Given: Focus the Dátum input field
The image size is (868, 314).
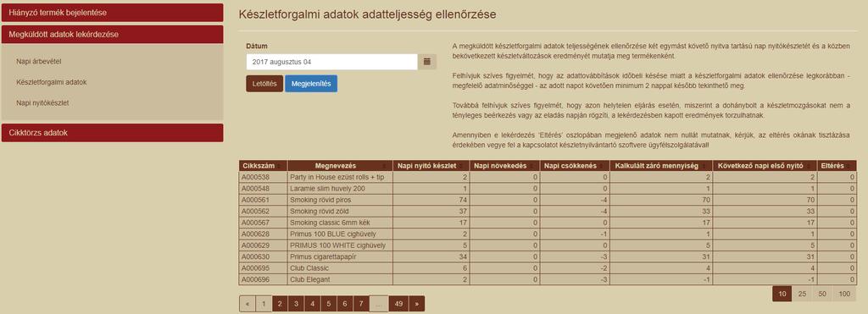Looking at the screenshot, I should point(331,62).
